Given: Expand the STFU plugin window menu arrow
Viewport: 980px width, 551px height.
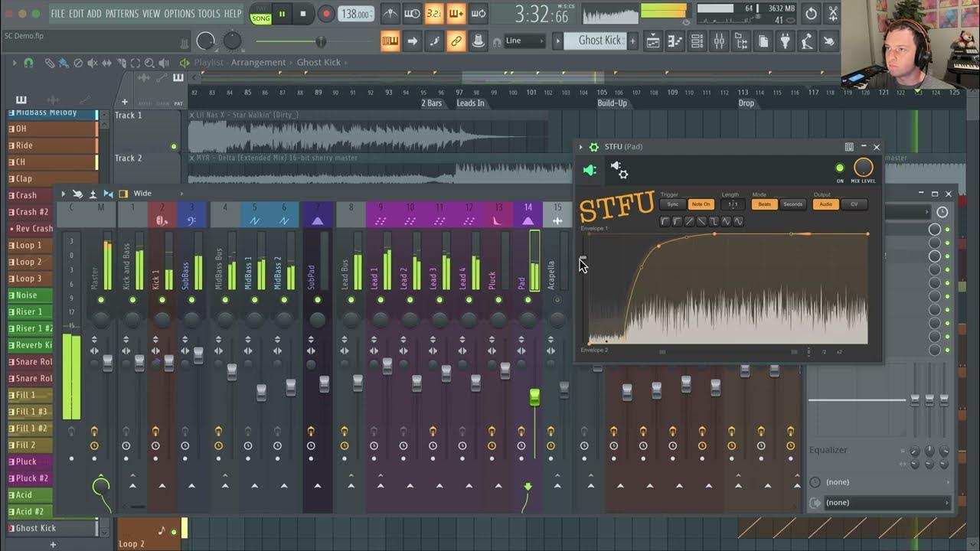Looking at the screenshot, I should 581,147.
